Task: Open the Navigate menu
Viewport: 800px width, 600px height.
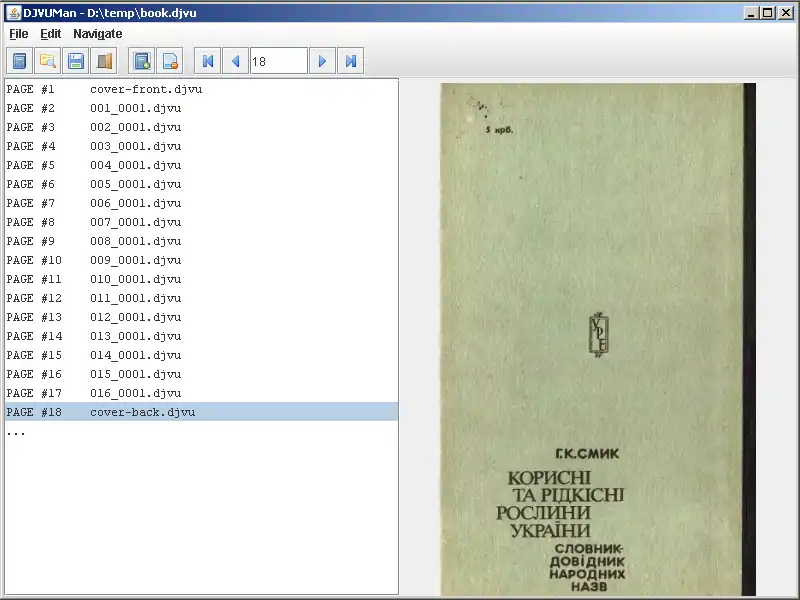Action: click(x=97, y=34)
